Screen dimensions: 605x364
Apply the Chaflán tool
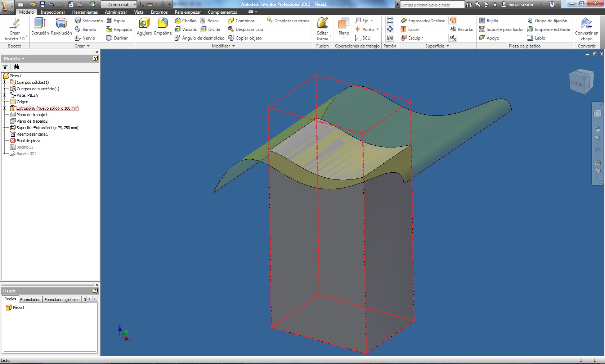coord(185,21)
